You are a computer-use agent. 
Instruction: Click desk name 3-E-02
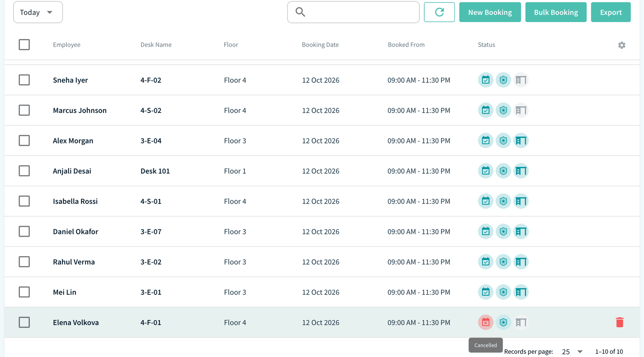151,262
